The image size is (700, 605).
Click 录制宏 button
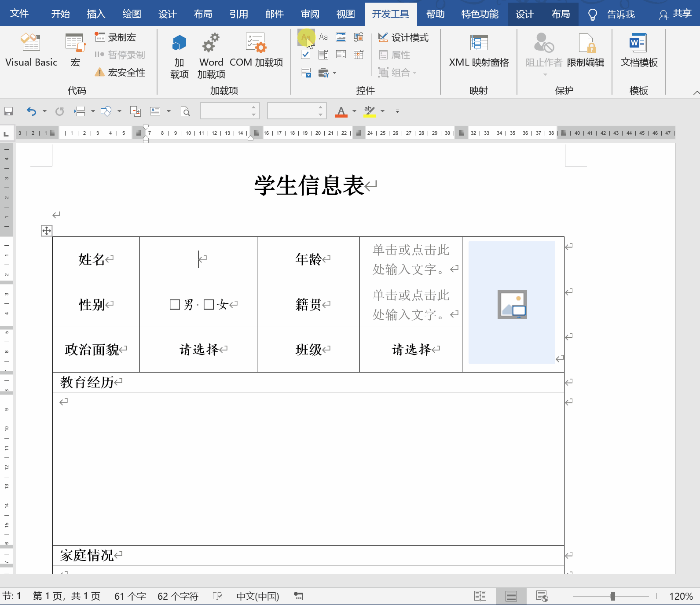click(116, 37)
